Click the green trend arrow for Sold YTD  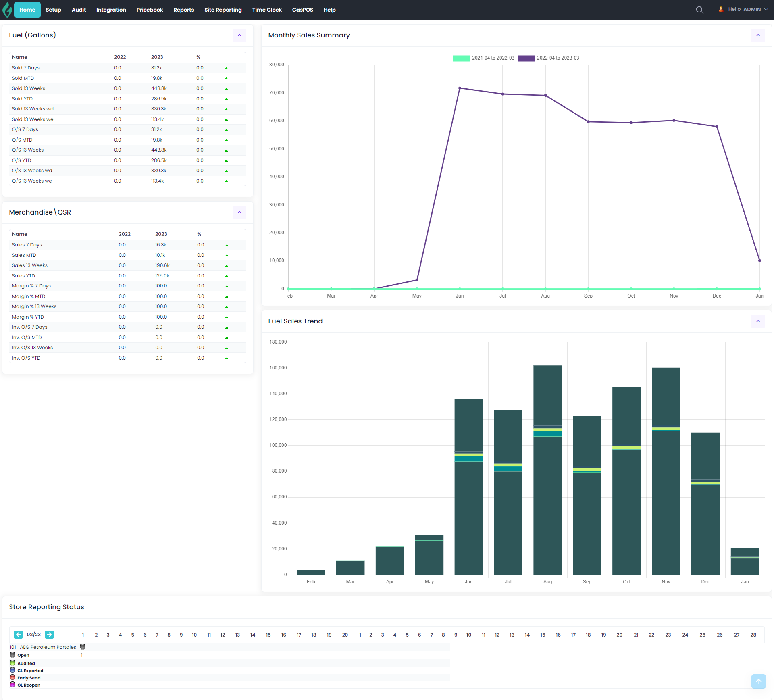226,99
